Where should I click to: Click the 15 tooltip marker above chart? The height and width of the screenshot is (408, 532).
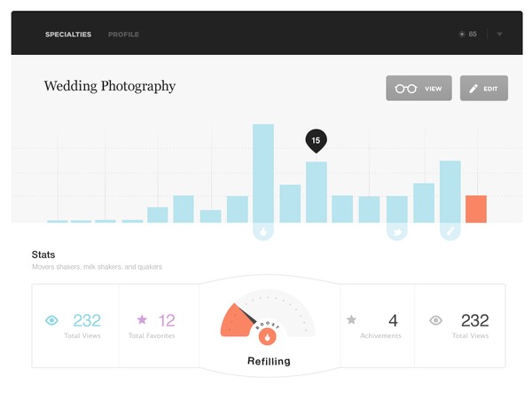tap(317, 140)
